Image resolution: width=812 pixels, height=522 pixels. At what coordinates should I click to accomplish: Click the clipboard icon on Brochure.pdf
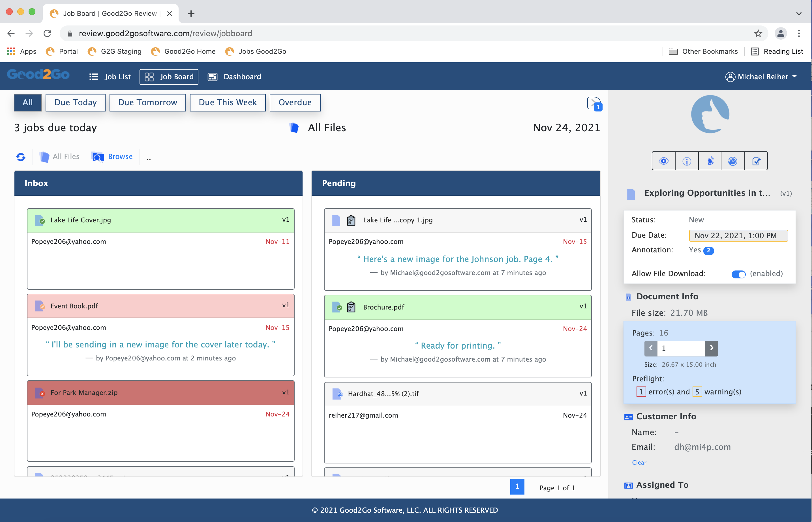(x=351, y=307)
